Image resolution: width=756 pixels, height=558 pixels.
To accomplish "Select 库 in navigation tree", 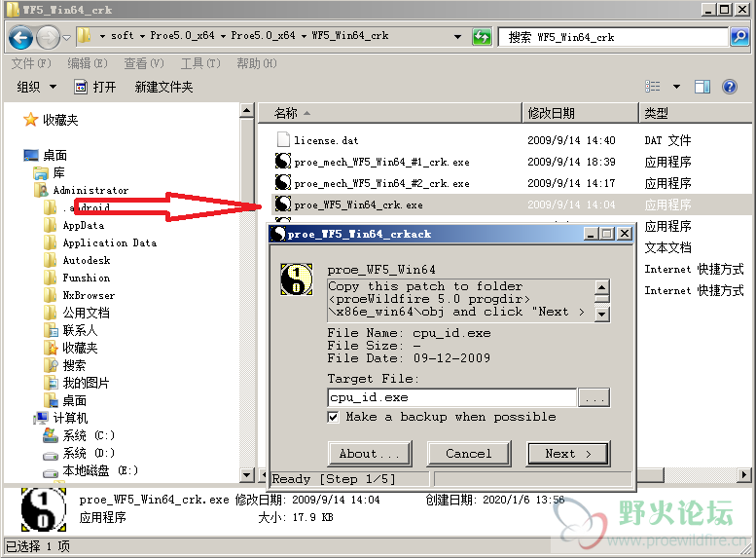I will pos(50,172).
